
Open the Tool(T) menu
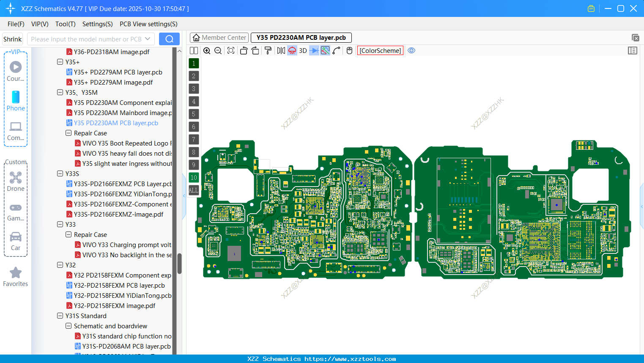pos(65,24)
